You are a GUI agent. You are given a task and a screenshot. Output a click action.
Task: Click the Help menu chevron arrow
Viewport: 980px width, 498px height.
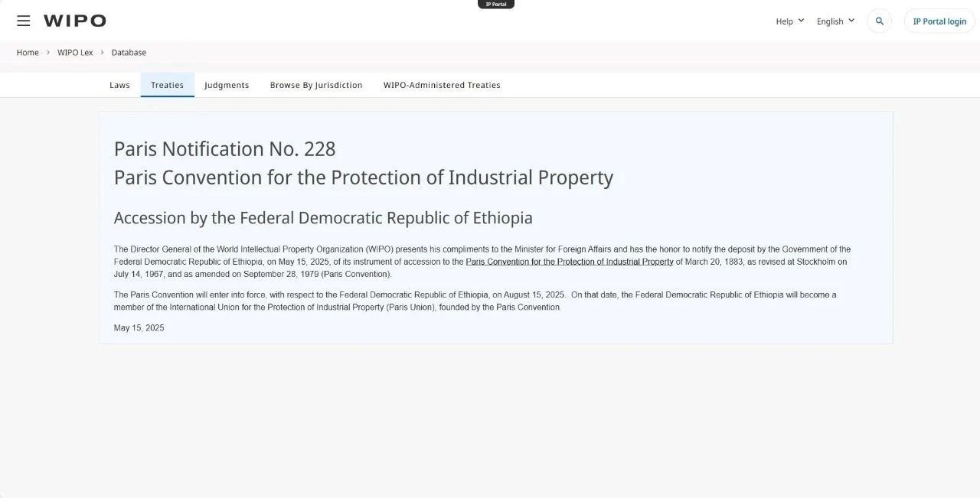tap(801, 21)
